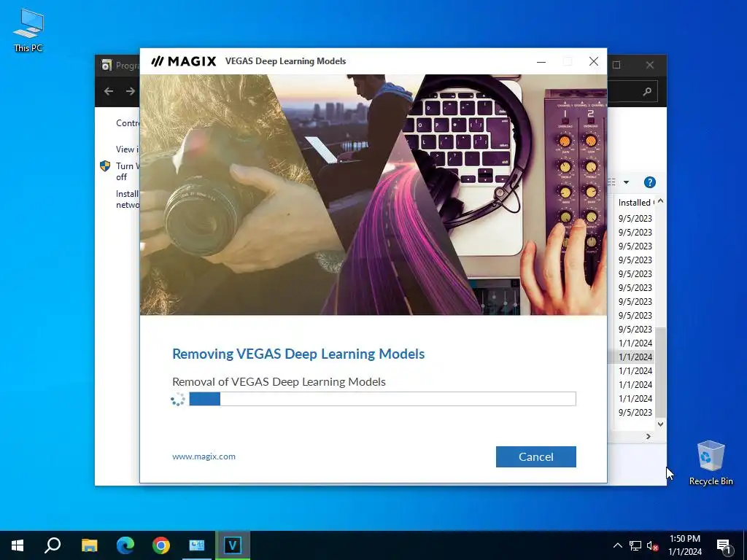Open the view options dropdown arrow

pyautogui.click(x=626, y=182)
